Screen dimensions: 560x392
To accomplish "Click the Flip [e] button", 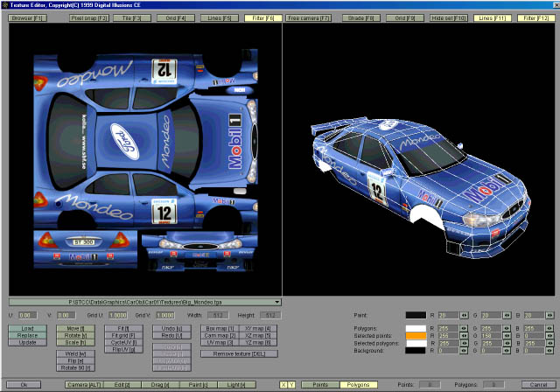I will 75,361.
